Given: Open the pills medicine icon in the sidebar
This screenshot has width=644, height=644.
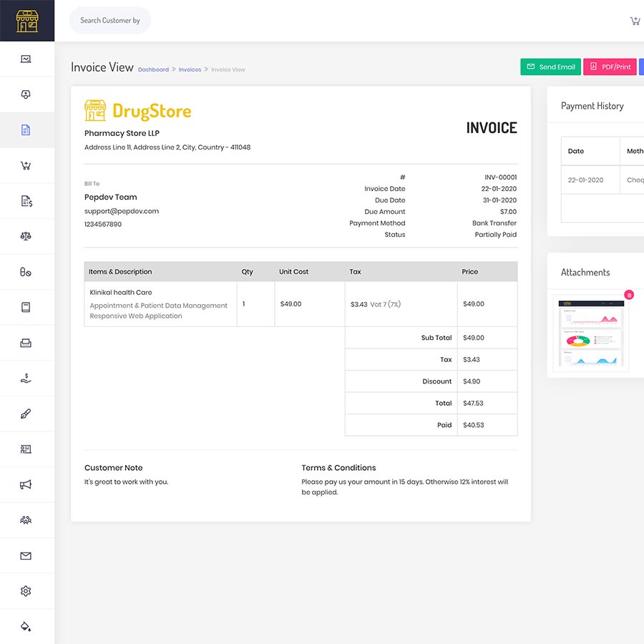Looking at the screenshot, I should 26,272.
